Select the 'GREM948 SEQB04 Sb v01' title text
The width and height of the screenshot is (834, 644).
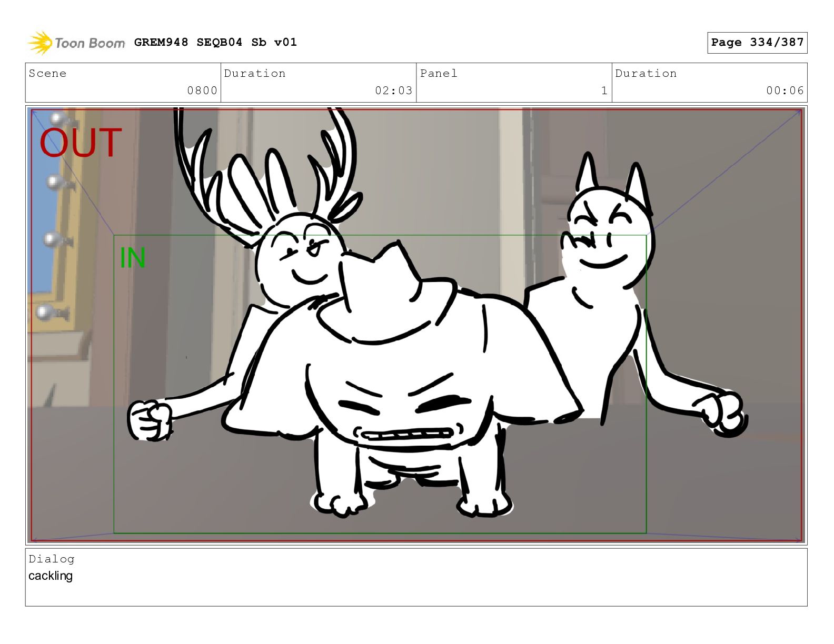pos(215,42)
